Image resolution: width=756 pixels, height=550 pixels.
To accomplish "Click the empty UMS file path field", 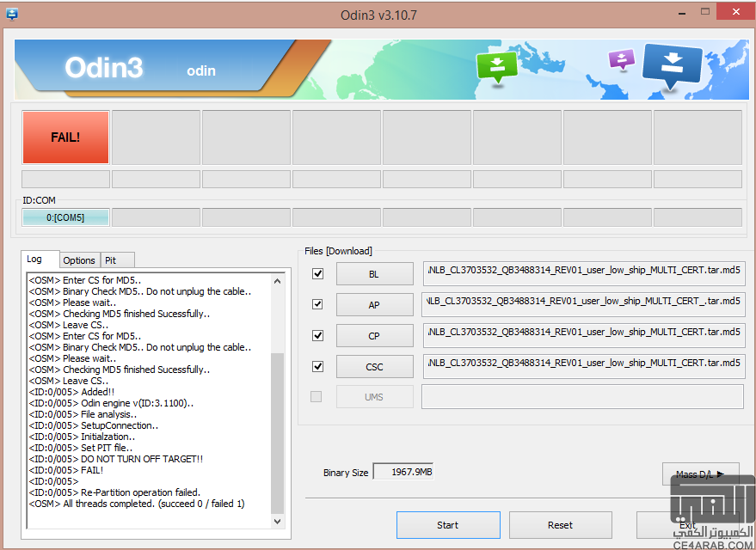I will [582, 397].
